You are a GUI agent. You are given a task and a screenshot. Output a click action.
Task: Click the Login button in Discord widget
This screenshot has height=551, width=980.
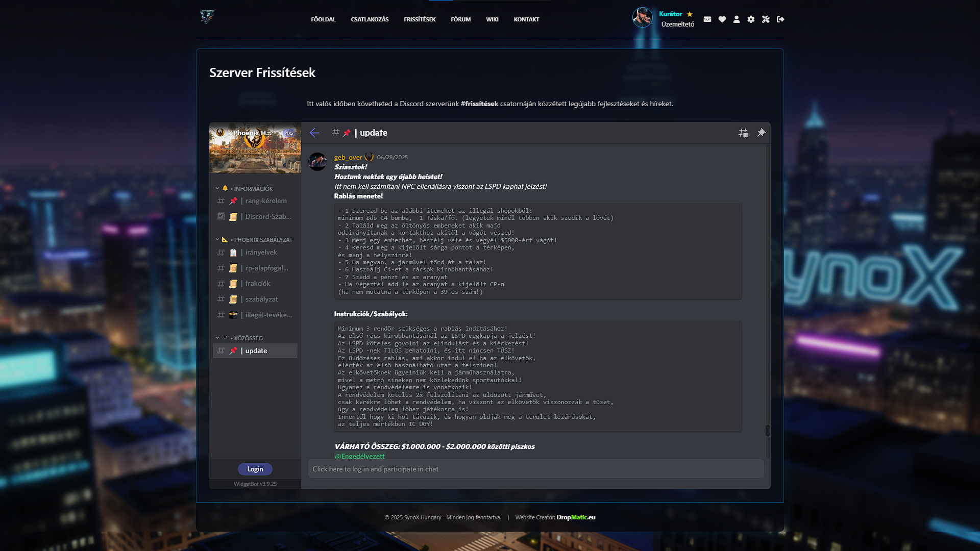(255, 469)
